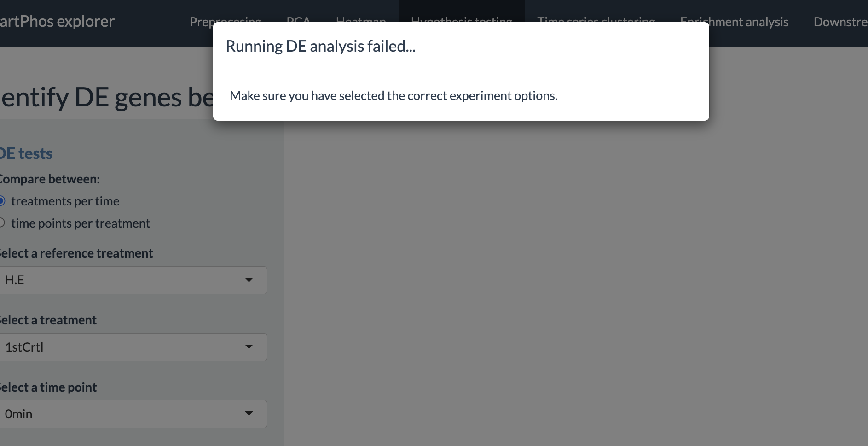Open the time point dropdown showing 0min
Viewport: 868px width, 446px height.
click(133, 414)
